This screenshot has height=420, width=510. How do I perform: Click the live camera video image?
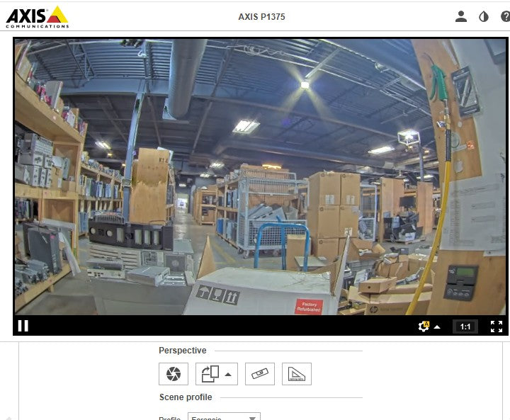260,177
